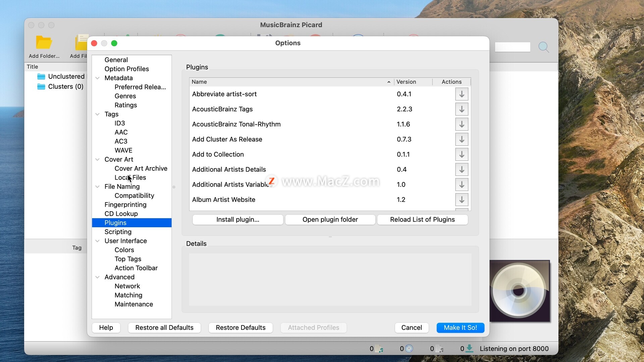644x362 pixels.
Task: Open Network under Advanced
Action: click(127, 286)
